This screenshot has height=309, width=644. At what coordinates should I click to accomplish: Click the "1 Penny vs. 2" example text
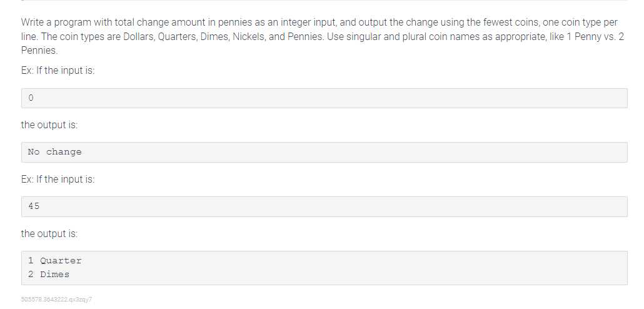click(595, 36)
